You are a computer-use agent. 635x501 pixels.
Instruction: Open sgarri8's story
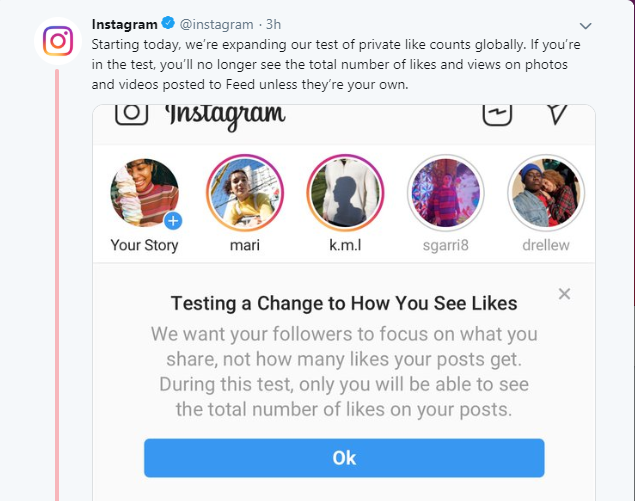click(446, 193)
